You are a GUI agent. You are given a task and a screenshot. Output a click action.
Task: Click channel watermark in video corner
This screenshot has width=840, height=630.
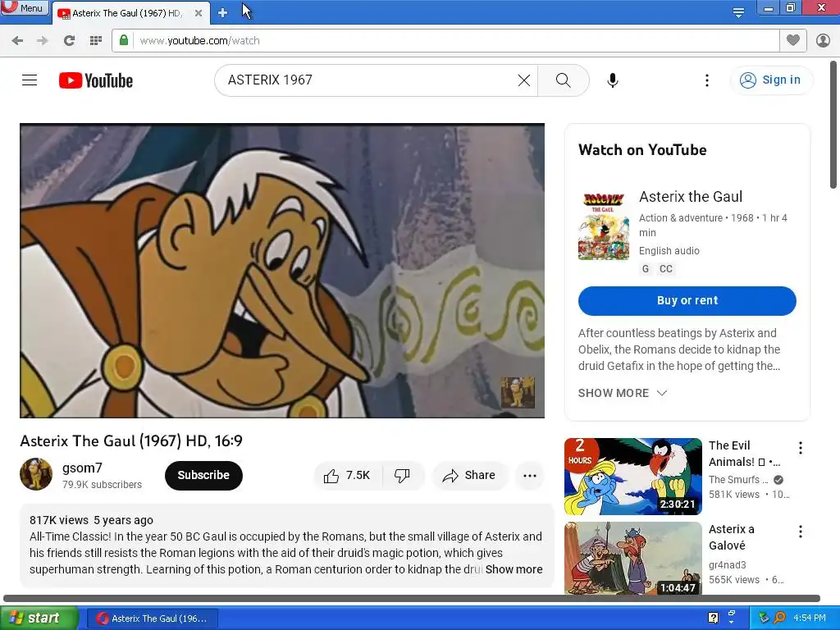coord(518,393)
